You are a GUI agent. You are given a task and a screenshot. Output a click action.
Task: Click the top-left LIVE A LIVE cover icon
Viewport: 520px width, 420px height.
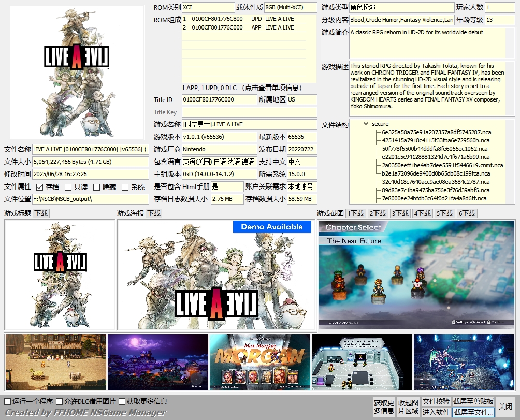[x=77, y=72]
